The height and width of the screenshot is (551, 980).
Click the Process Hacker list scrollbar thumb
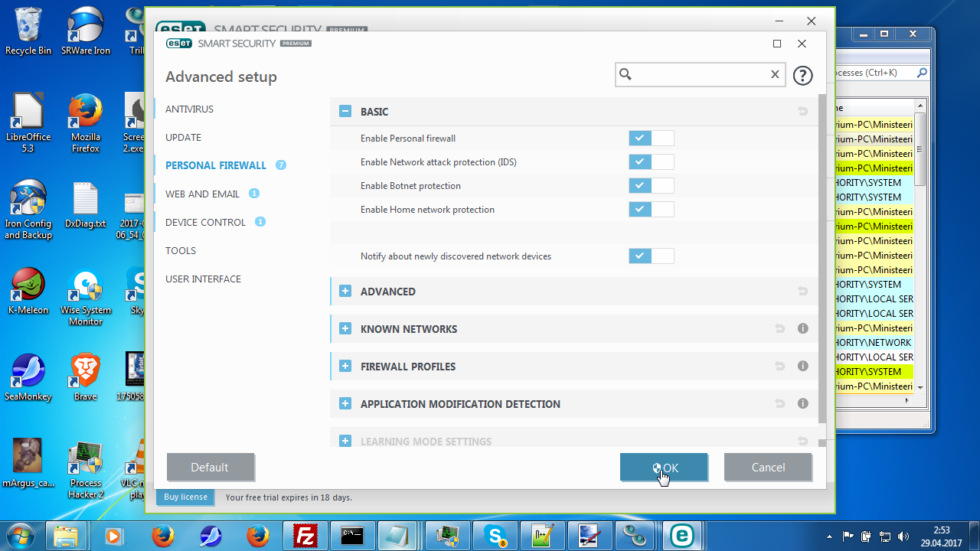point(921,149)
